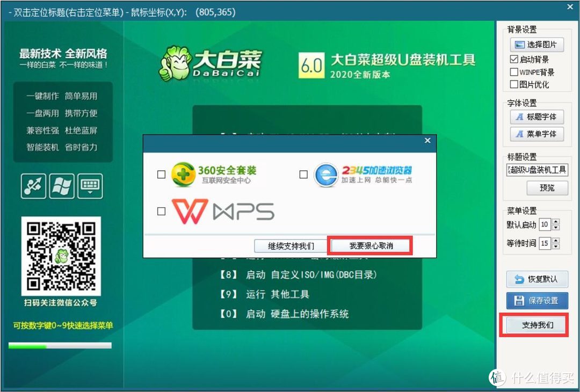Image resolution: width=580 pixels, height=392 pixels.
Task: Click the DaBaiCai cabbage mascot logo
Action: click(x=175, y=63)
